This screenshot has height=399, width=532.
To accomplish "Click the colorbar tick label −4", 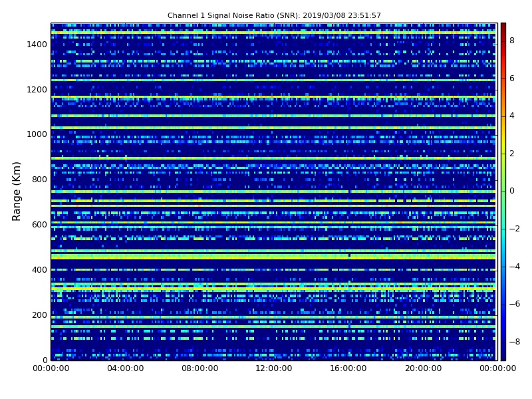I will [515, 267].
